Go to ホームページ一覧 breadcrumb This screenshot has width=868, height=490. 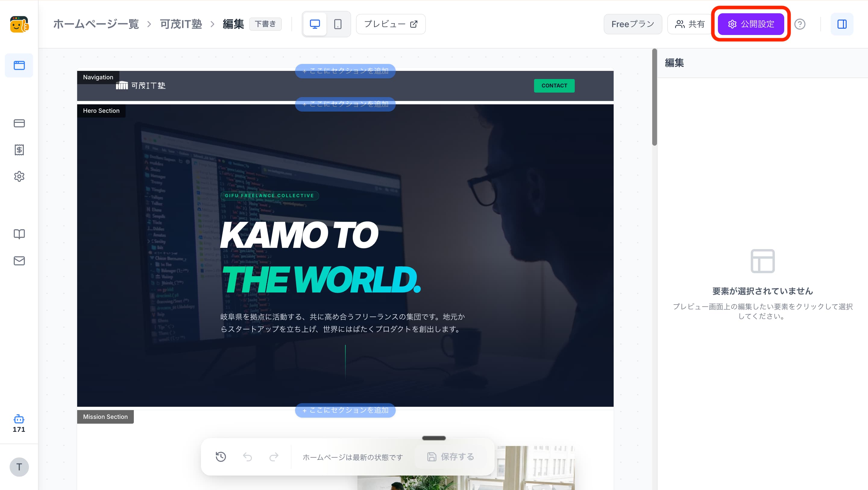(x=96, y=24)
